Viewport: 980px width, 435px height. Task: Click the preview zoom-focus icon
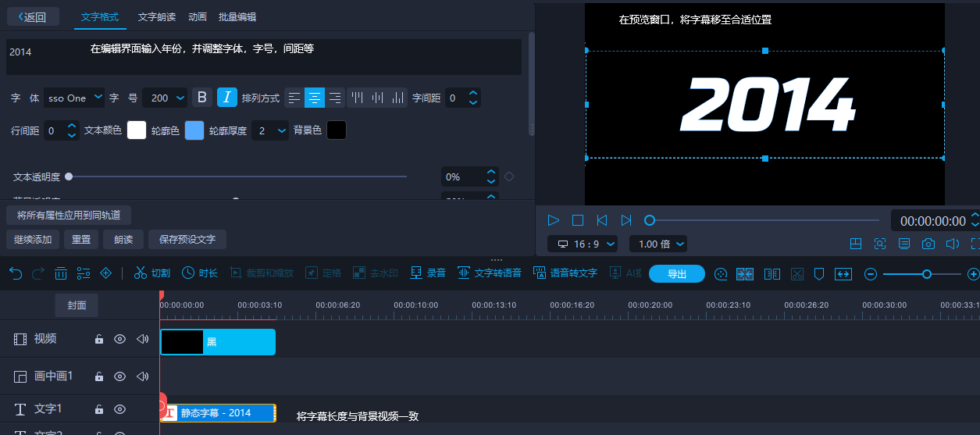tap(880, 244)
